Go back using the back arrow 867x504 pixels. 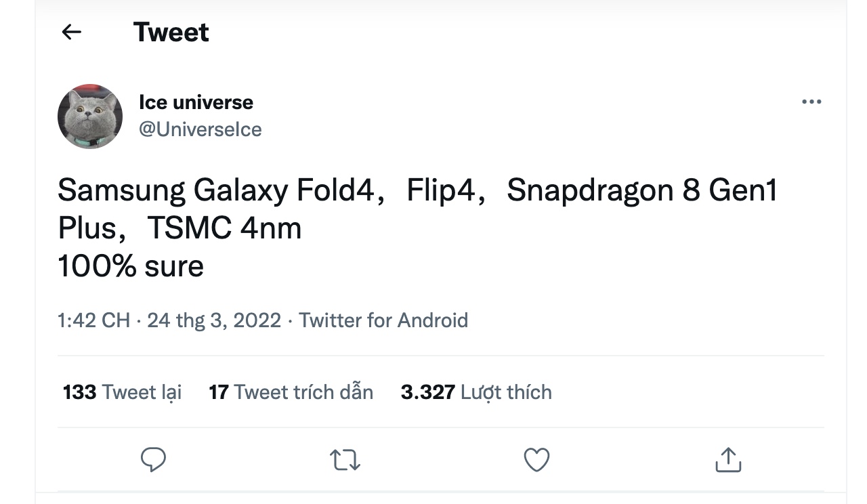[72, 32]
